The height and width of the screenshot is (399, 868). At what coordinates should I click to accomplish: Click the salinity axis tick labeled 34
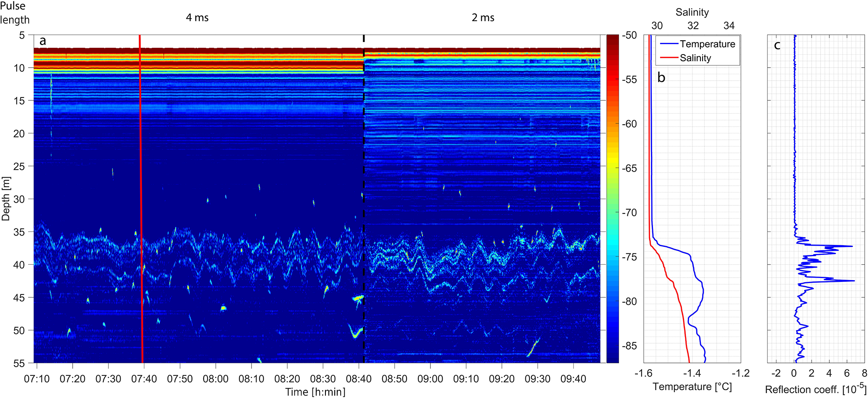729,26
